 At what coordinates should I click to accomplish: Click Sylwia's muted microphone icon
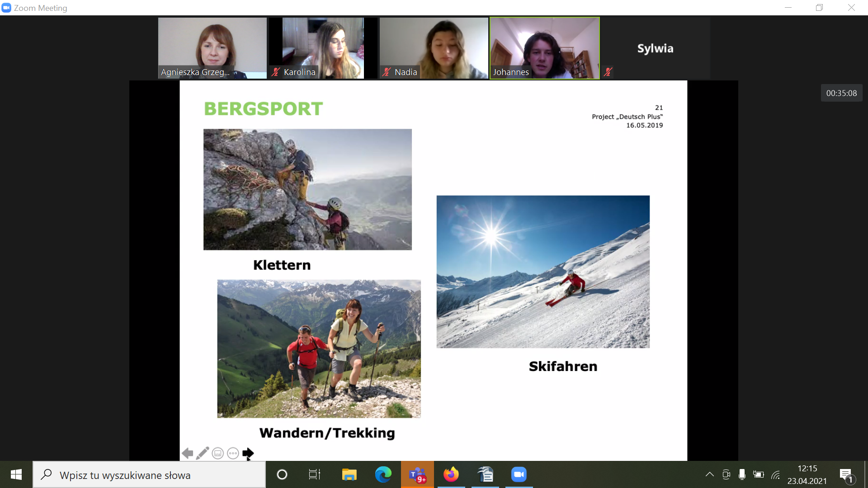pos(608,72)
